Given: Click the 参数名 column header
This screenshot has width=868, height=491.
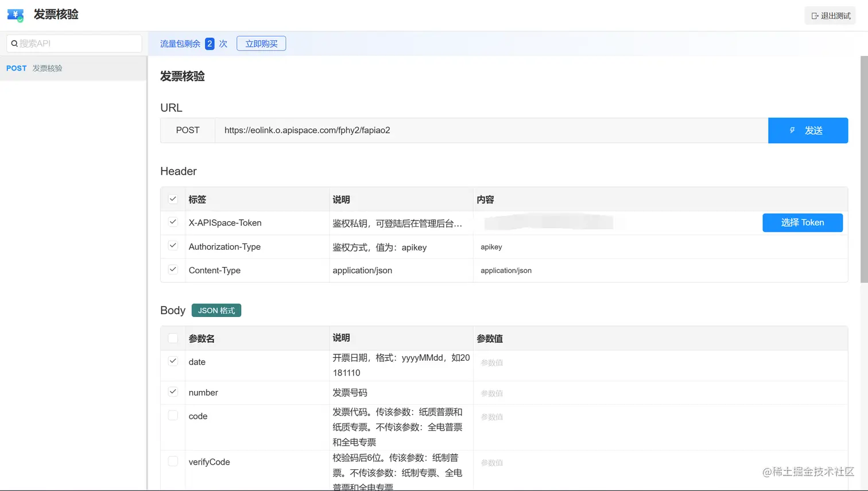Looking at the screenshot, I should pos(201,339).
